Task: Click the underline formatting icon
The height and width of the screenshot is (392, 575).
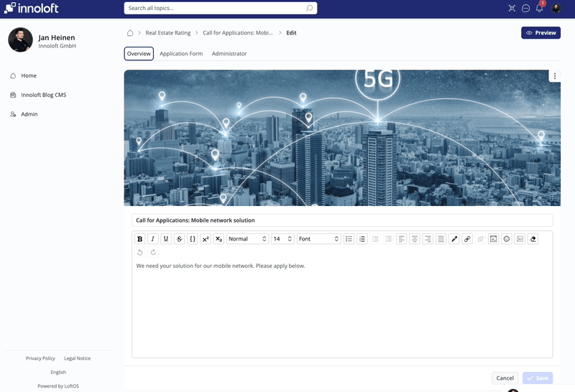Action: (166, 239)
